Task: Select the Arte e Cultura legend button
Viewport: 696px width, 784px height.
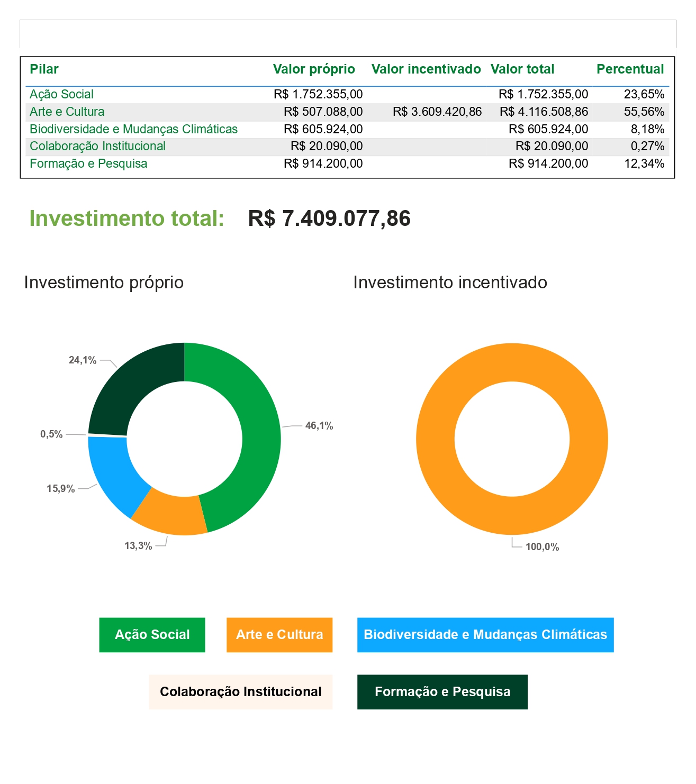Action: pos(279,635)
